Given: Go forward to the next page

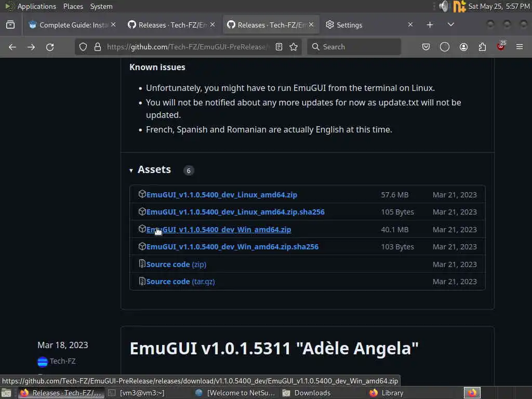Looking at the screenshot, I should (x=31, y=47).
